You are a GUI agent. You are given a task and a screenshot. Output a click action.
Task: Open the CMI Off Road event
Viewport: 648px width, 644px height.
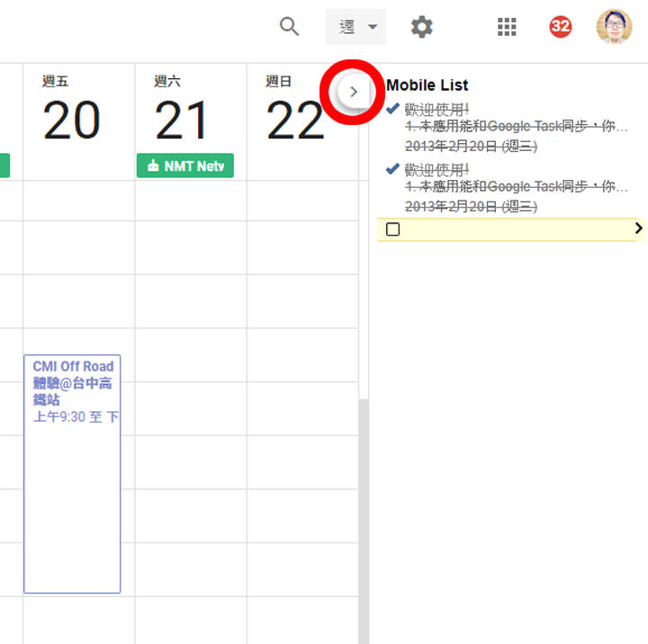tap(72, 474)
